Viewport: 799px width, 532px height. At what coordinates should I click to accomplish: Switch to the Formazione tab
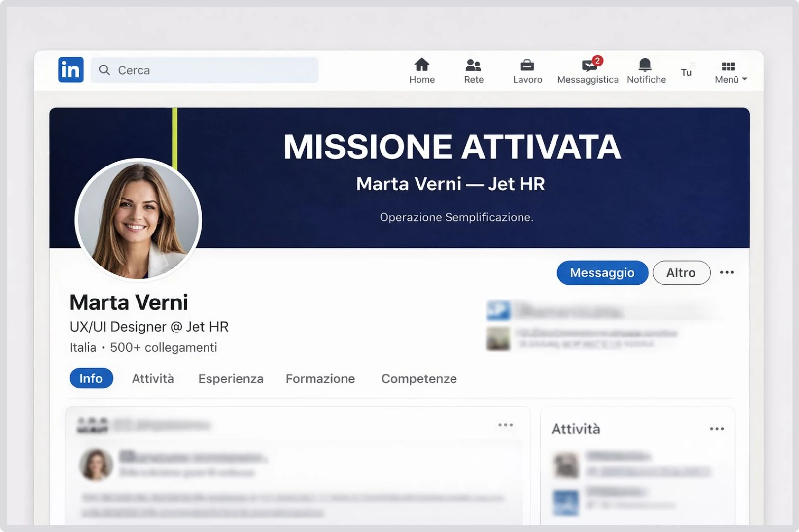[x=320, y=378]
